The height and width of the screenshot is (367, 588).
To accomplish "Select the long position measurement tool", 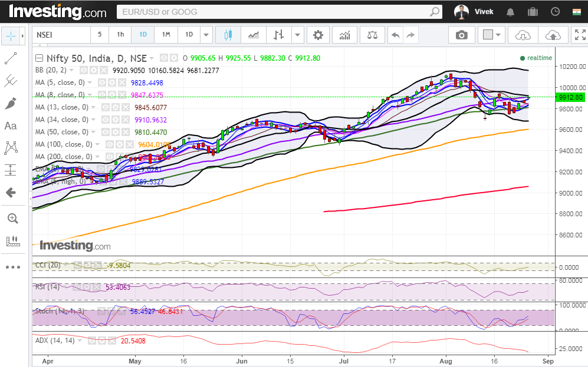I will [11, 170].
